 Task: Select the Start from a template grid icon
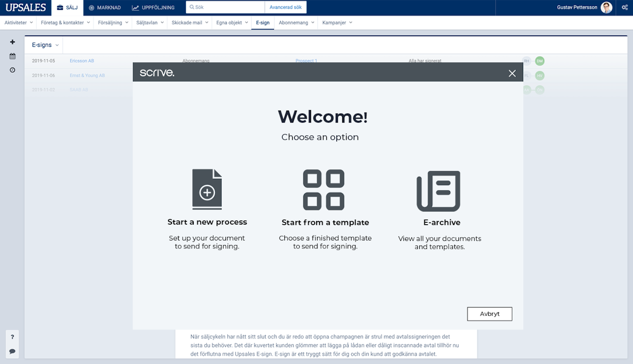tap(324, 190)
